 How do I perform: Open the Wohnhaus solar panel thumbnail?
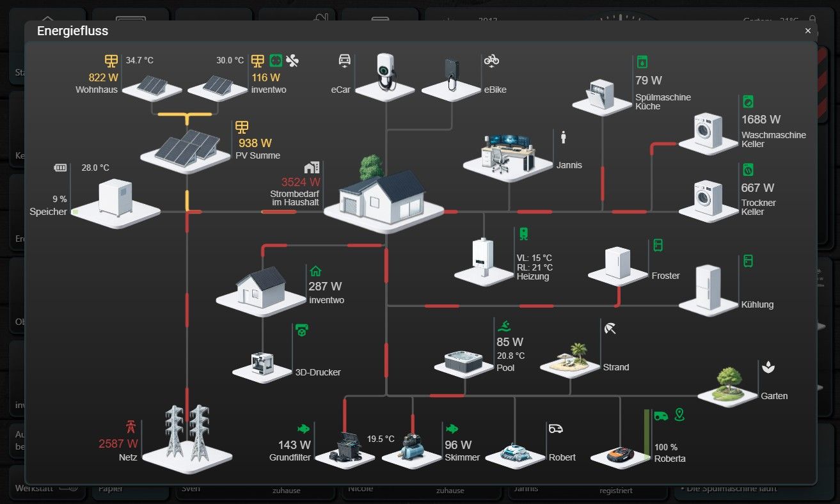(x=152, y=86)
